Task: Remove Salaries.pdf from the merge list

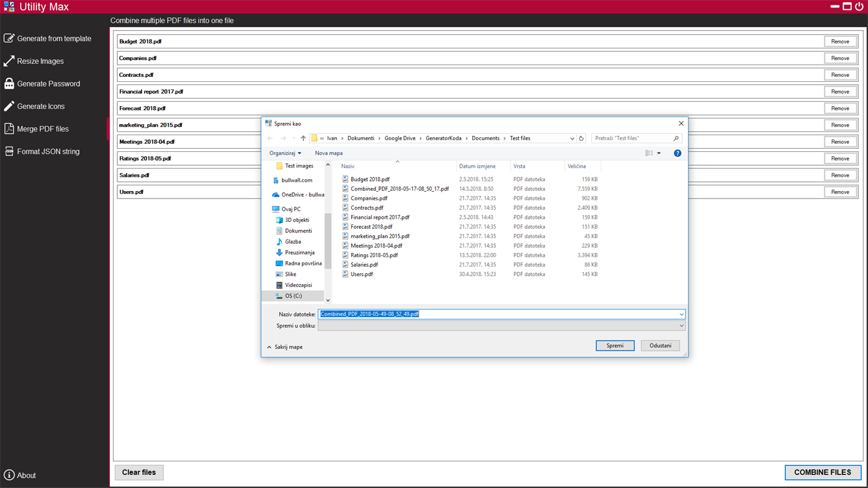Action: (x=840, y=175)
